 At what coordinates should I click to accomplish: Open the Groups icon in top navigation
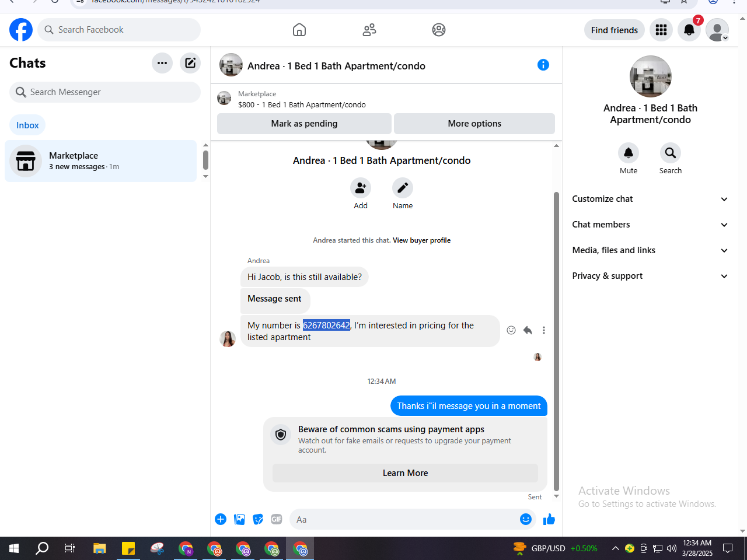click(x=439, y=30)
